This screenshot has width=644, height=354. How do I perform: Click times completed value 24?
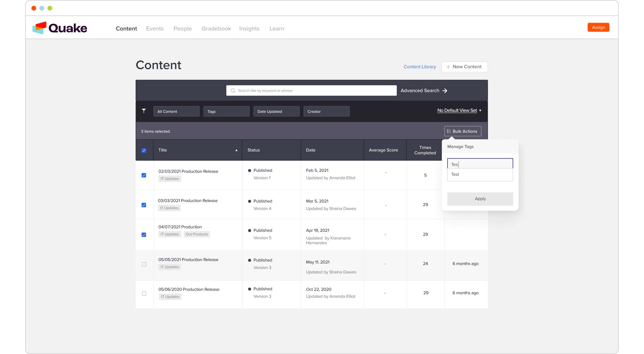point(425,264)
